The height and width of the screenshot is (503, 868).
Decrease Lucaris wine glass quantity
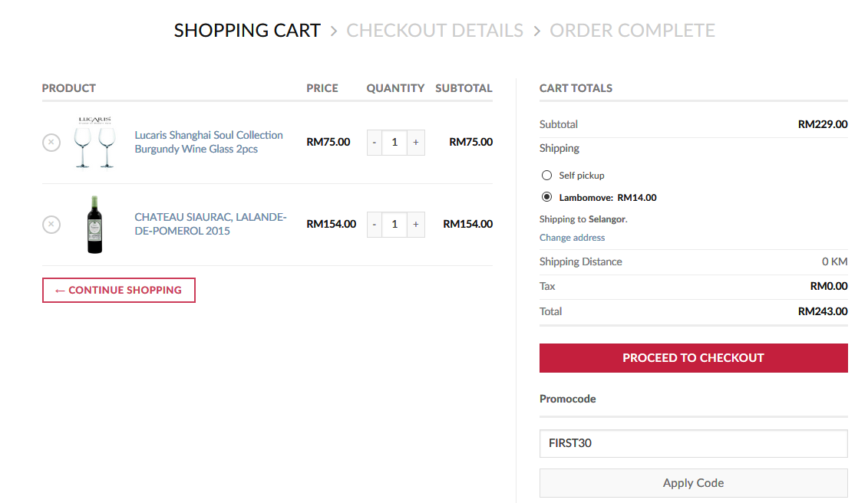[375, 143]
